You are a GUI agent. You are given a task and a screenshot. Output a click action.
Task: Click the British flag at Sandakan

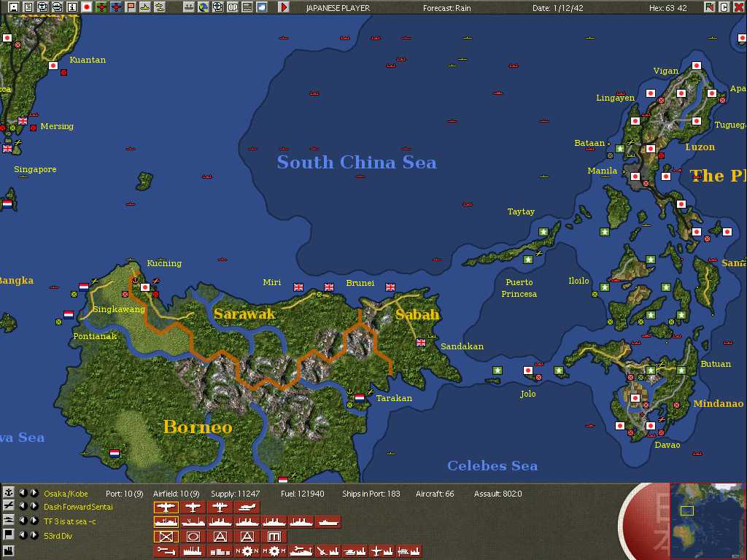(421, 343)
